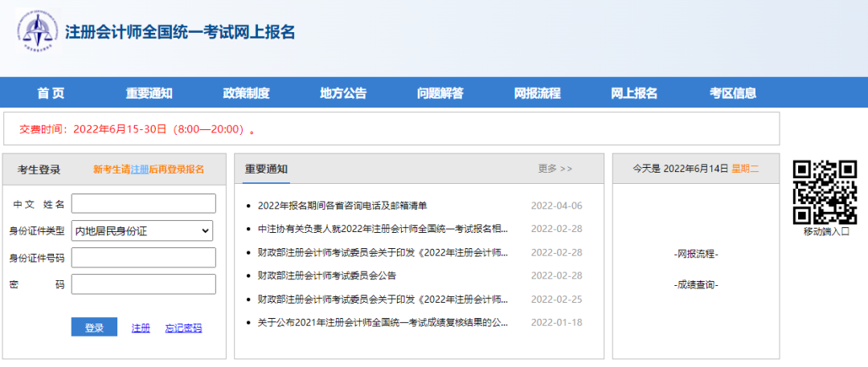Click the -成绩查询- link

coord(696,285)
